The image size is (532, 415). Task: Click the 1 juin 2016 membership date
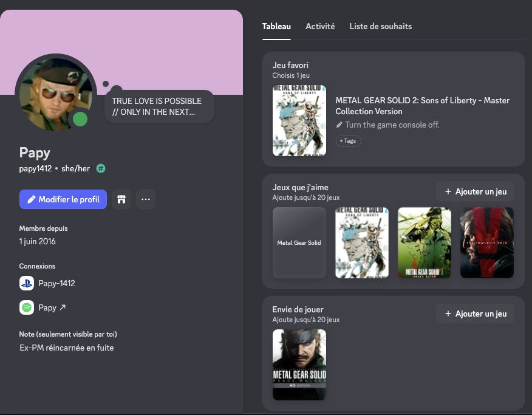[x=37, y=242]
